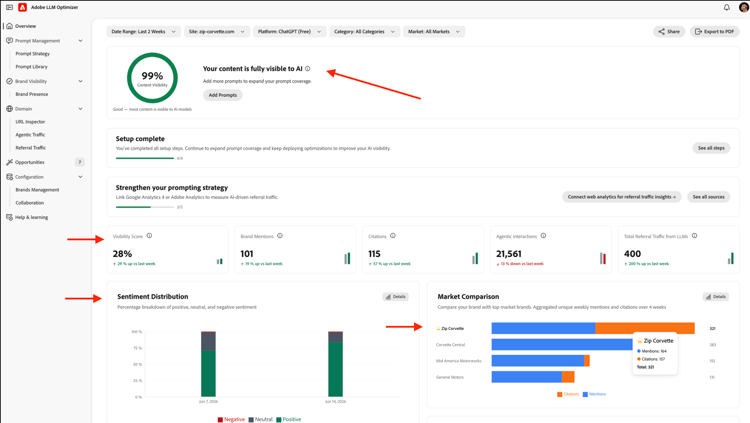Click the Brand Mentions mini bar chart
This screenshot has width=750, height=423.
click(347, 258)
